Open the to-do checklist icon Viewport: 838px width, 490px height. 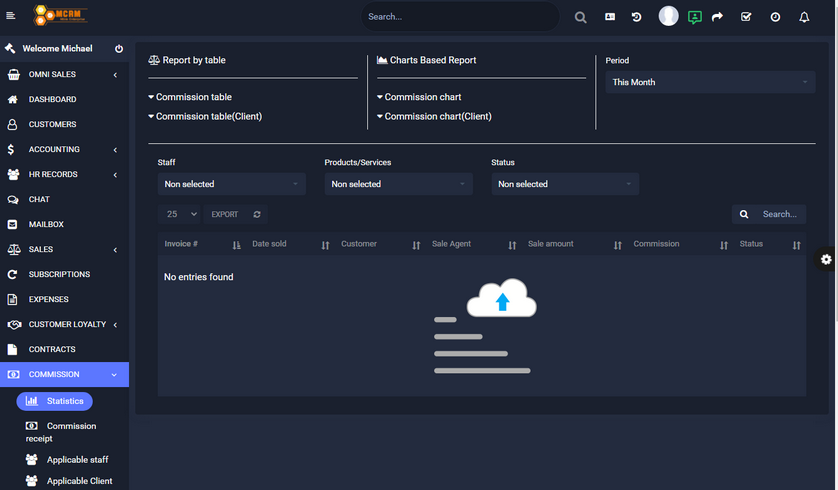click(x=746, y=17)
